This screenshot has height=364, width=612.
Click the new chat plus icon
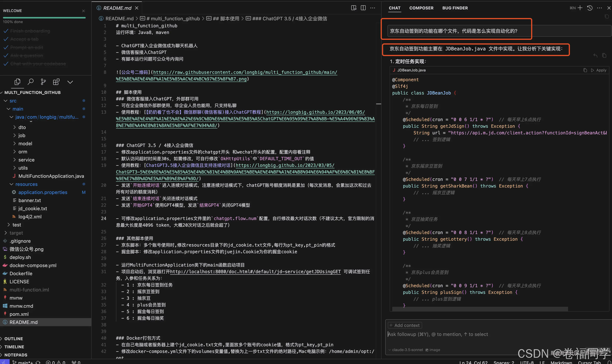(x=580, y=8)
